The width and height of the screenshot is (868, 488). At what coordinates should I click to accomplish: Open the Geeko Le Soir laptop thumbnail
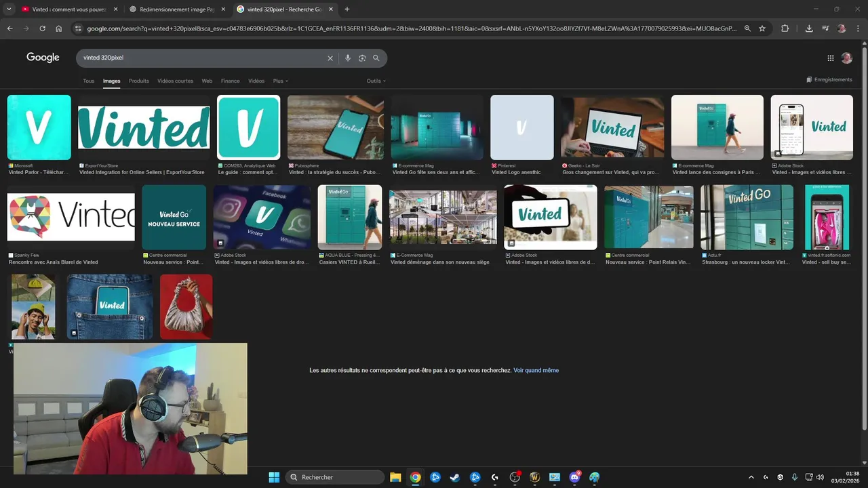click(x=612, y=127)
